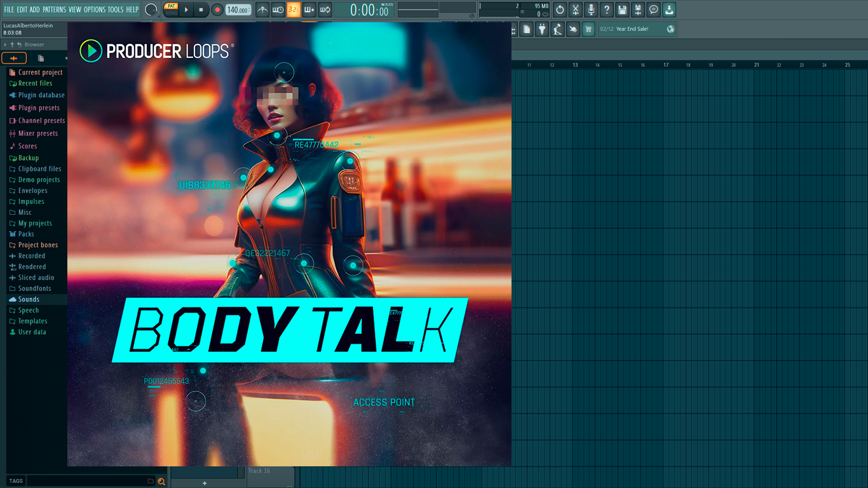This screenshot has width=868, height=488.
Task: Open the OPTIONS menu
Action: tap(95, 10)
